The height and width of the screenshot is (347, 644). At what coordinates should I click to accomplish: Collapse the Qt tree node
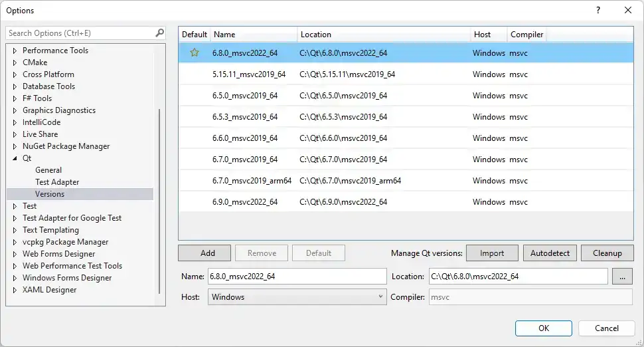point(15,158)
